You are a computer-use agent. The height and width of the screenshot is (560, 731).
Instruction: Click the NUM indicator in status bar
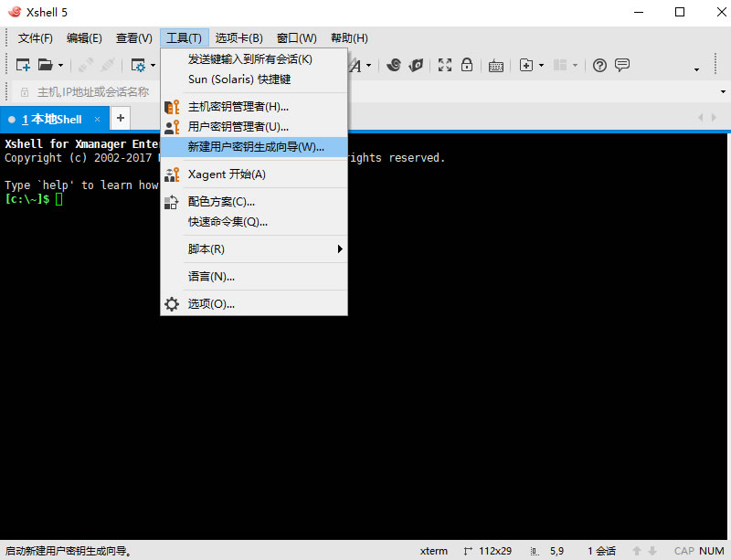712,551
